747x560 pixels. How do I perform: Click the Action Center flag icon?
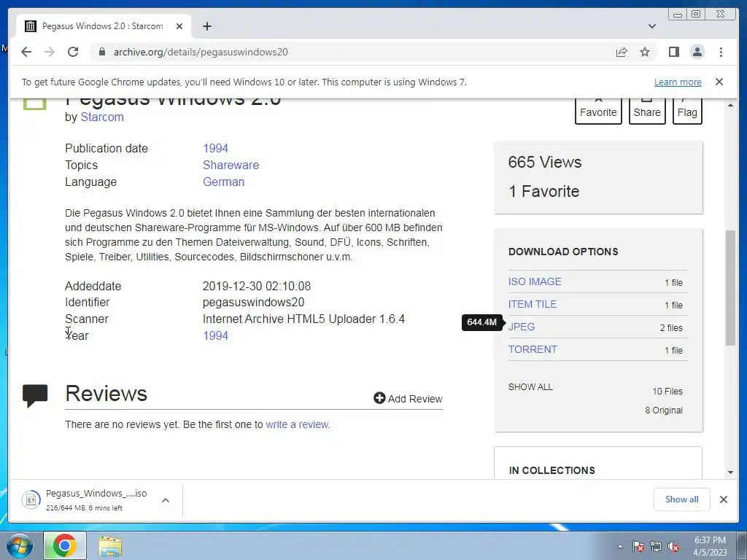coord(638,546)
